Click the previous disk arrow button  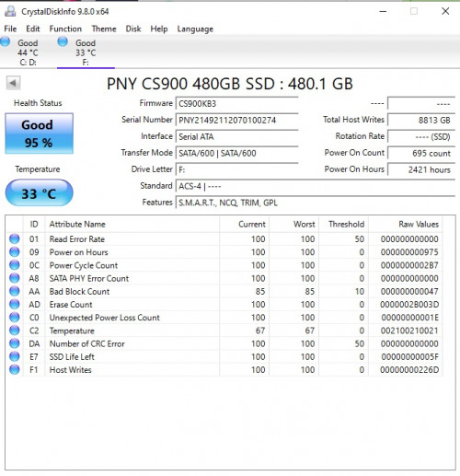13,83
